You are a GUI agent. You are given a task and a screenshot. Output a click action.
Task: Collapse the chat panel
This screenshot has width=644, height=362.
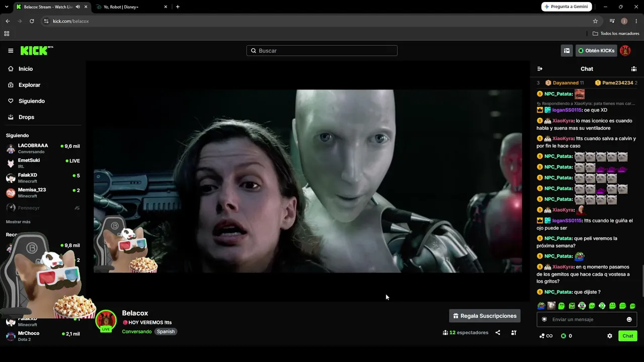click(540, 69)
